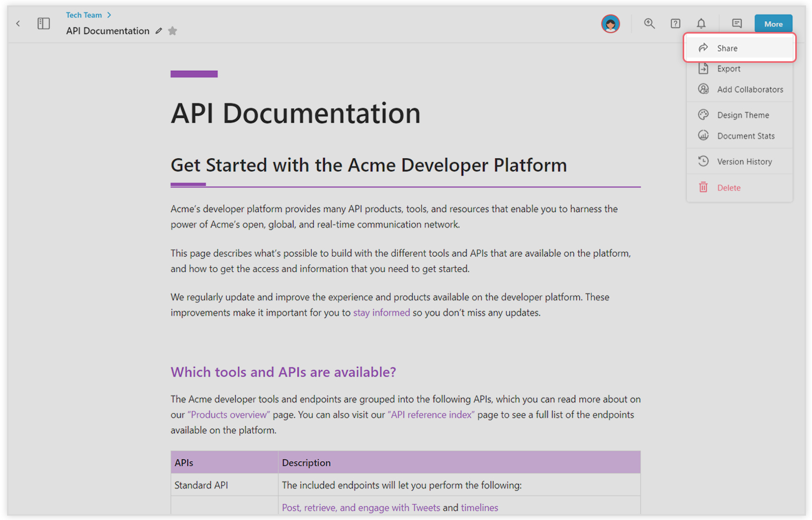Open Version History entry
The image size is (812, 520).
click(x=739, y=161)
